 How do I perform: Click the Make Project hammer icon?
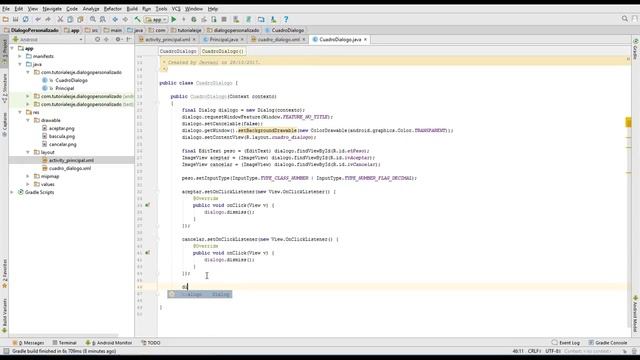[x=138, y=19]
